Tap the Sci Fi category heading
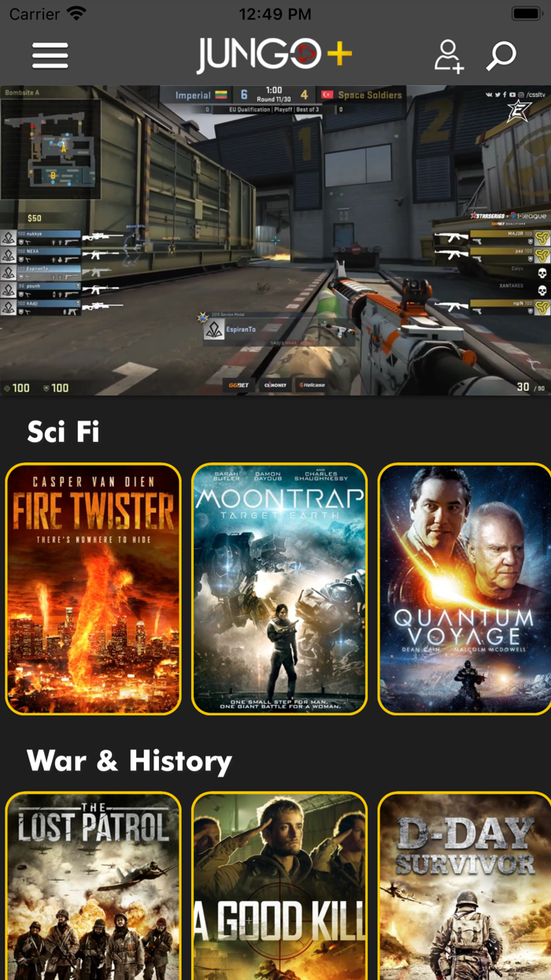Screen dimensions: 551x980 click(x=63, y=431)
